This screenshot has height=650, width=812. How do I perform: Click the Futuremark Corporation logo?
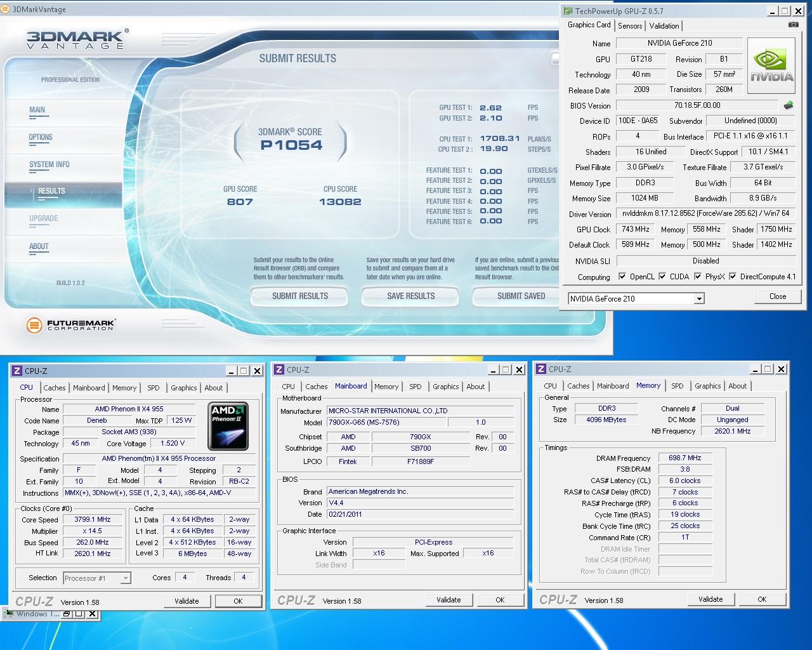70,325
